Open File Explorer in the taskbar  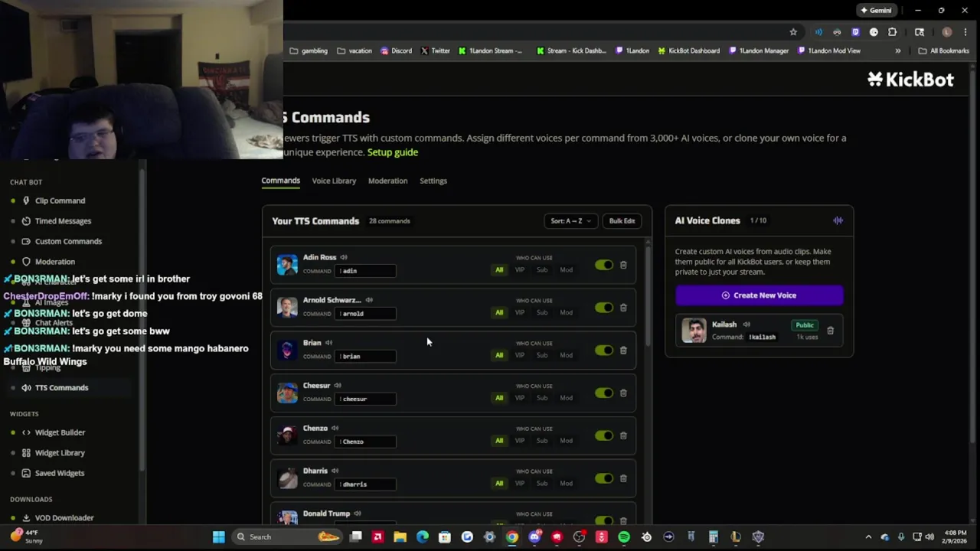pos(400,536)
